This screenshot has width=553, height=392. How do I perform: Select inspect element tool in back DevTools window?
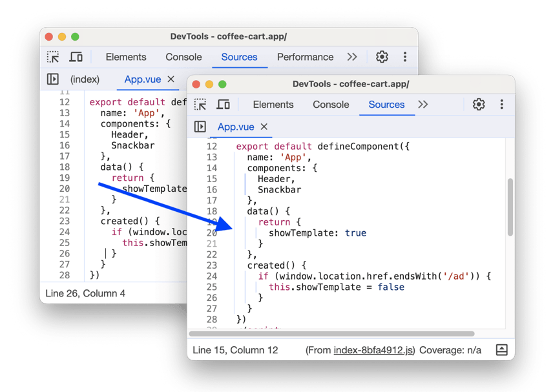tap(52, 57)
